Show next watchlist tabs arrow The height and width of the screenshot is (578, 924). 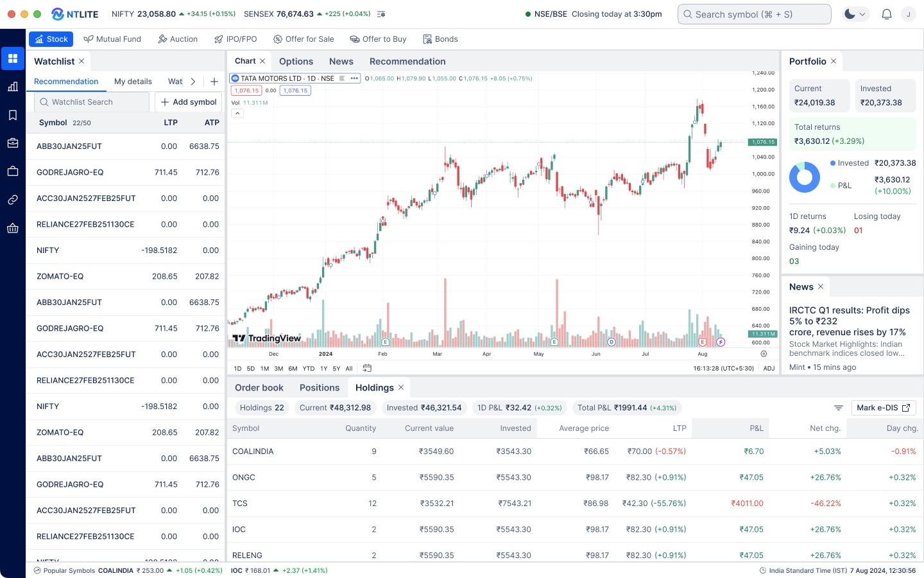coord(193,82)
